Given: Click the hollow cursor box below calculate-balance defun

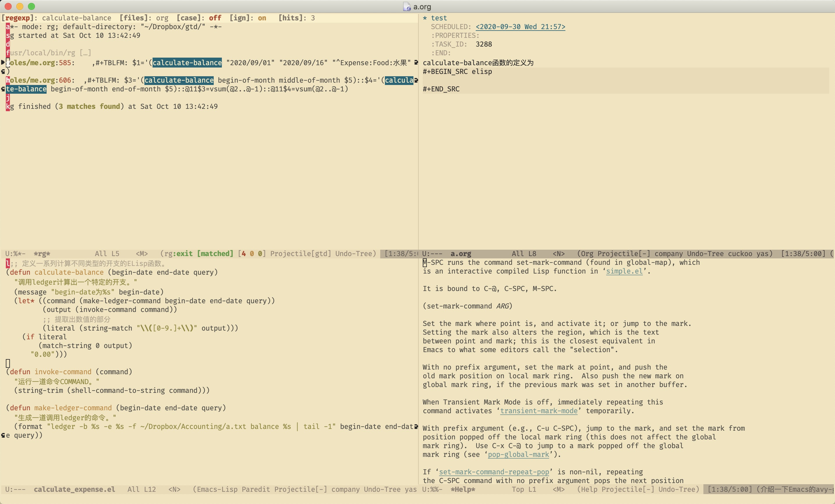Looking at the screenshot, I should 8,363.
